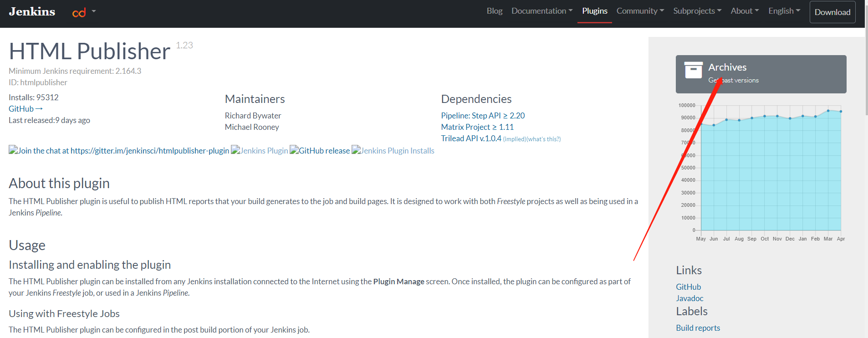Click the version number 1.23
Image resolution: width=868 pixels, height=338 pixels.
click(x=184, y=45)
